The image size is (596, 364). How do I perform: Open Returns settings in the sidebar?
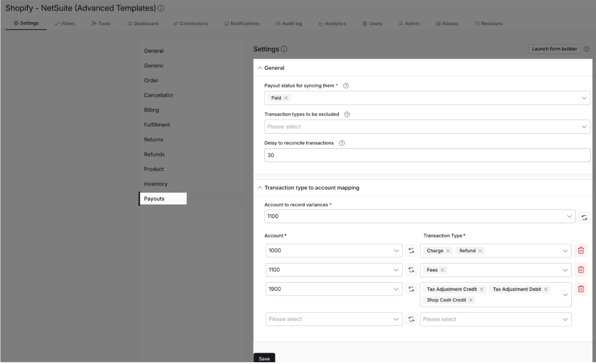click(x=154, y=139)
